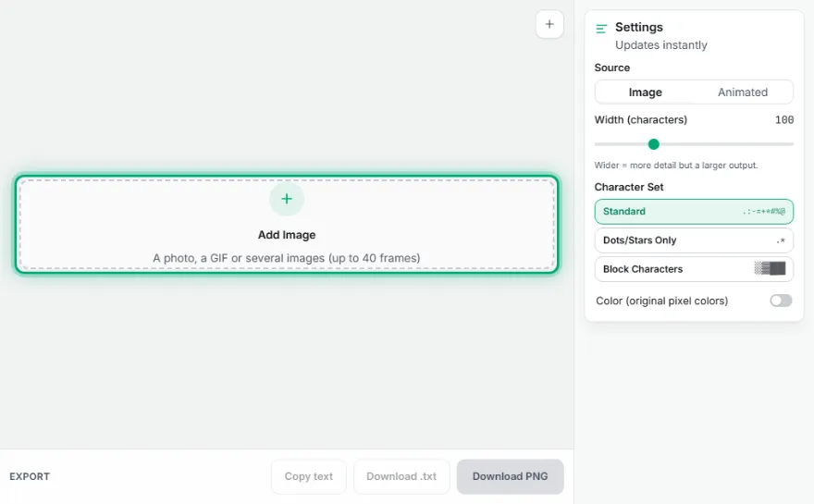
Task: Click the Block Characters preview swatch
Action: pyautogui.click(x=770, y=268)
